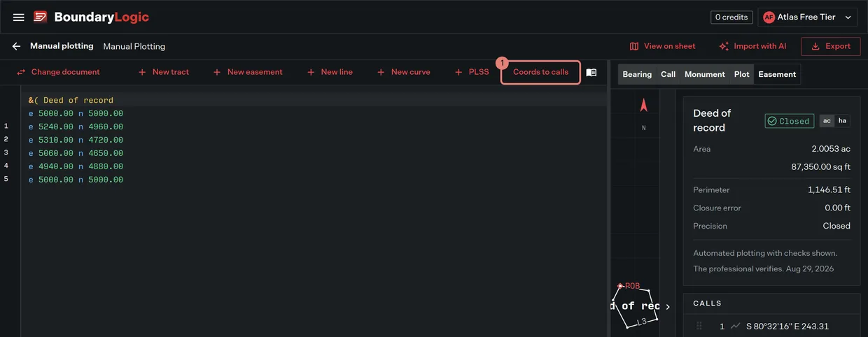
Task: Click the Deed of record panel title
Action: [x=712, y=120]
